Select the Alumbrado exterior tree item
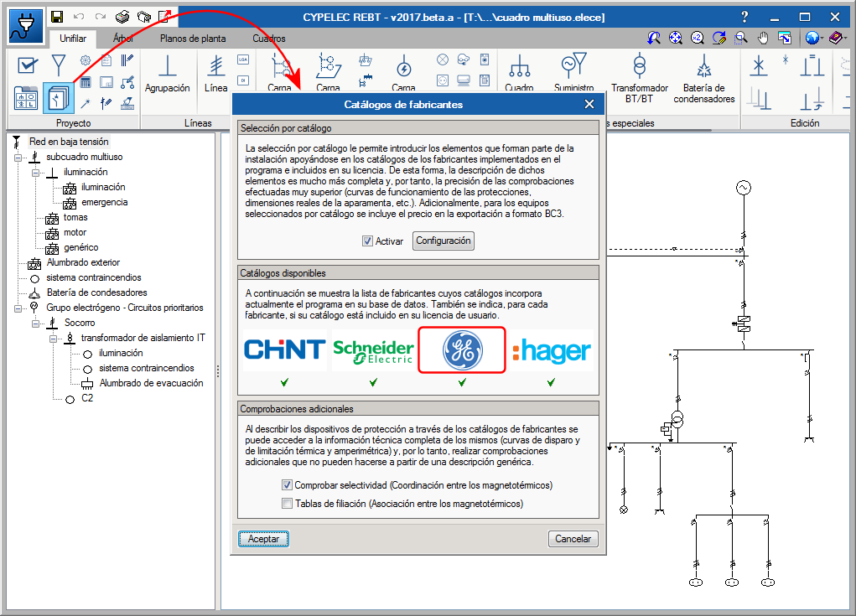The width and height of the screenshot is (856, 616). point(83,262)
